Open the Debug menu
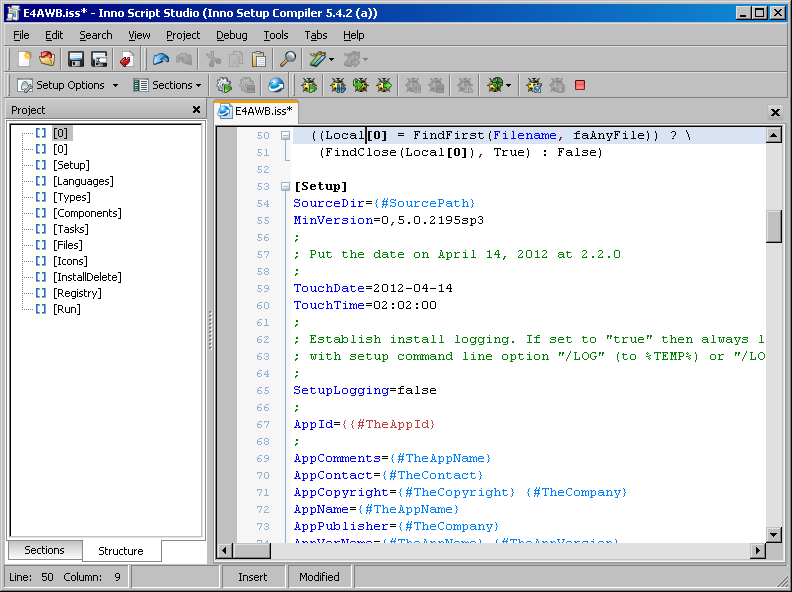Viewport: 792px width, 592px height. (232, 35)
